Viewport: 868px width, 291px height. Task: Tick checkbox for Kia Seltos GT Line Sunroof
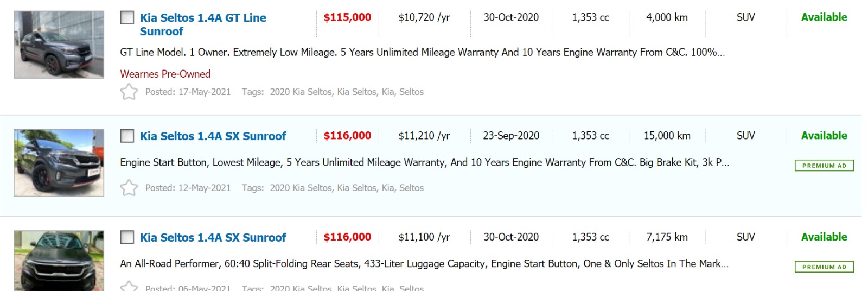127,18
